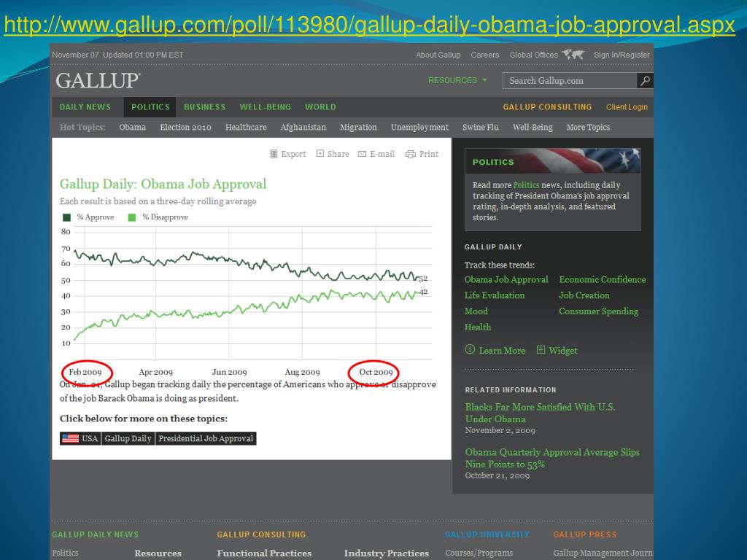
Task: Select the DAILY NEWS tab
Action: (x=85, y=107)
